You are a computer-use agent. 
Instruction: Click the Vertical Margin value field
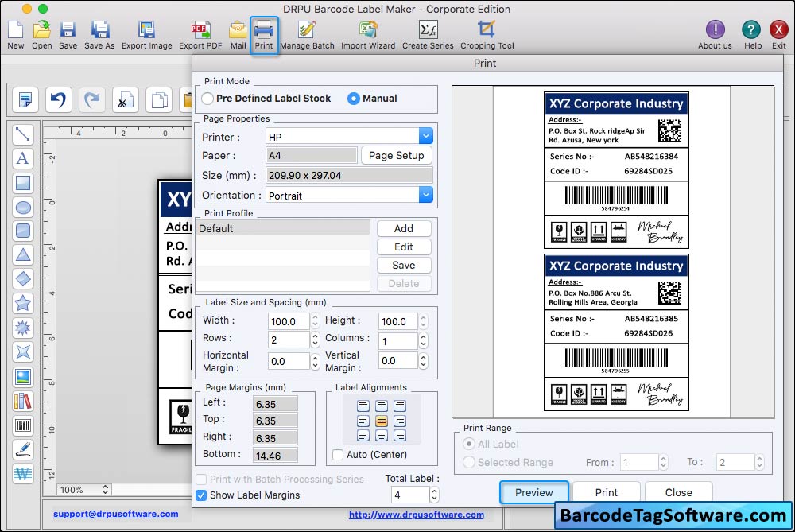coord(398,360)
